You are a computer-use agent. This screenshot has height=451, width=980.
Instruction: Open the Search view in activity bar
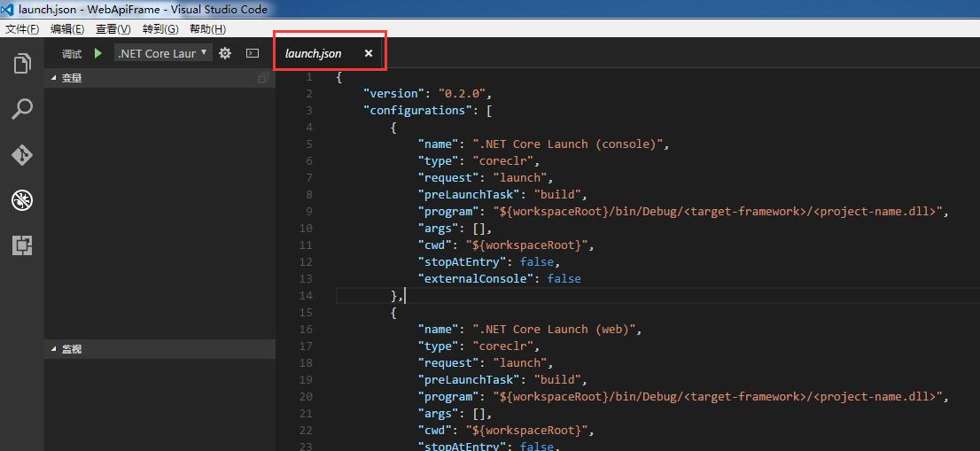22,109
